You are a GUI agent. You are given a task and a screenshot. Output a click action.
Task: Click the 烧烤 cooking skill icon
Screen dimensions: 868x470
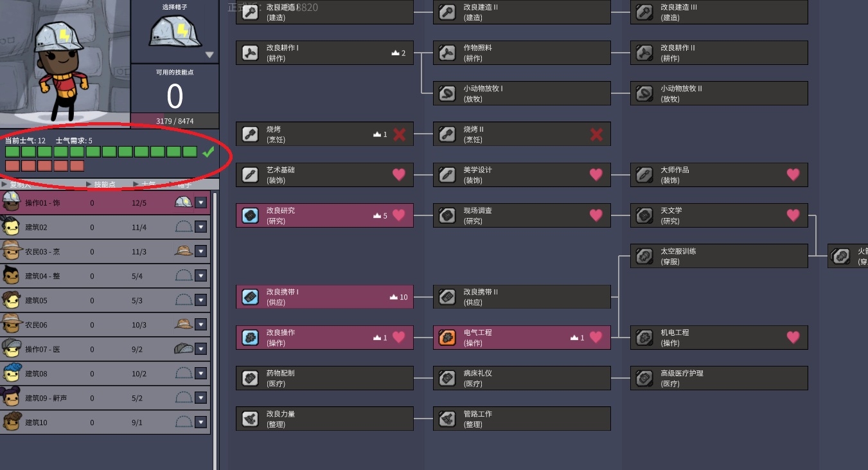(x=250, y=134)
